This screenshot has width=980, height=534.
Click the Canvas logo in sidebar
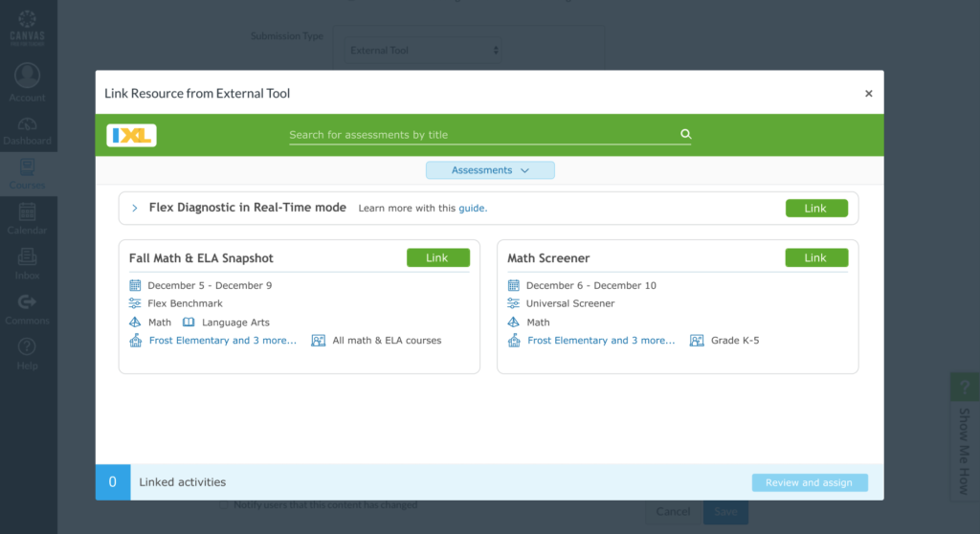pos(27,28)
